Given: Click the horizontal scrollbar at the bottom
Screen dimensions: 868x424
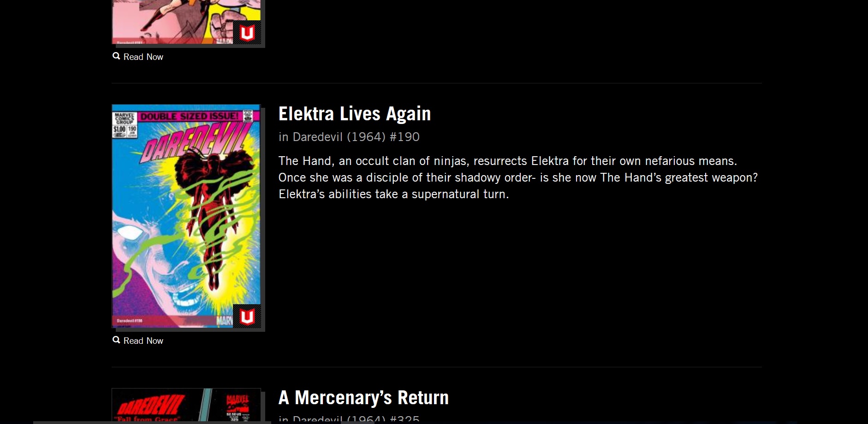Looking at the screenshot, I should tap(152, 423).
